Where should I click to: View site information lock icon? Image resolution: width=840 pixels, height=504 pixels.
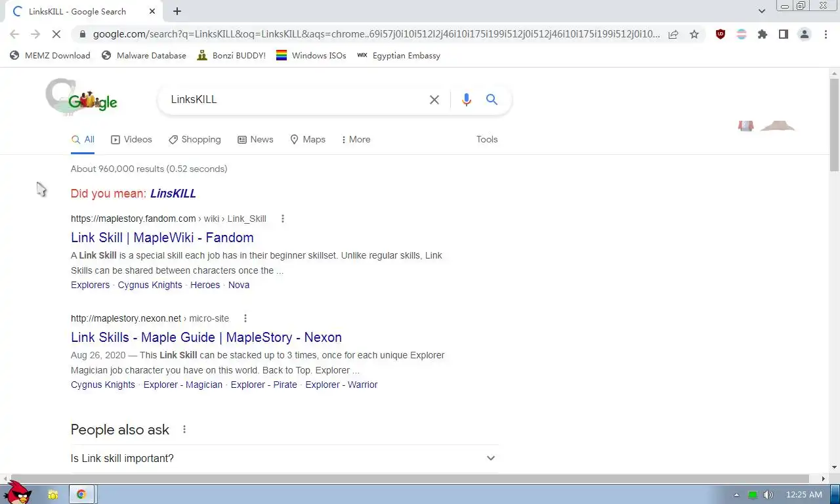(x=81, y=34)
